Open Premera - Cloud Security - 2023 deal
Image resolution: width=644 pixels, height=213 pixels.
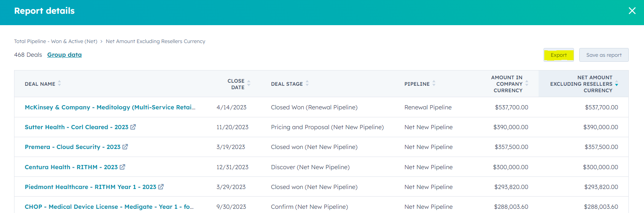tap(72, 147)
